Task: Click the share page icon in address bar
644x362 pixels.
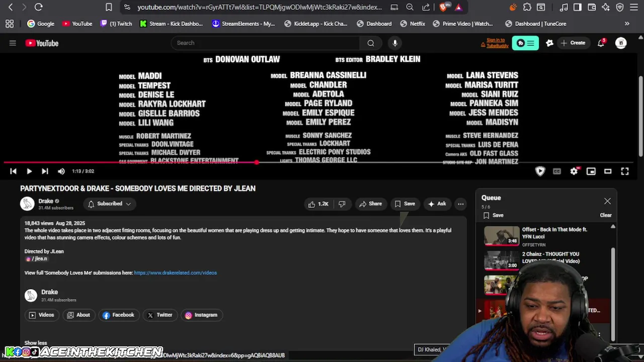Action: coord(426,7)
